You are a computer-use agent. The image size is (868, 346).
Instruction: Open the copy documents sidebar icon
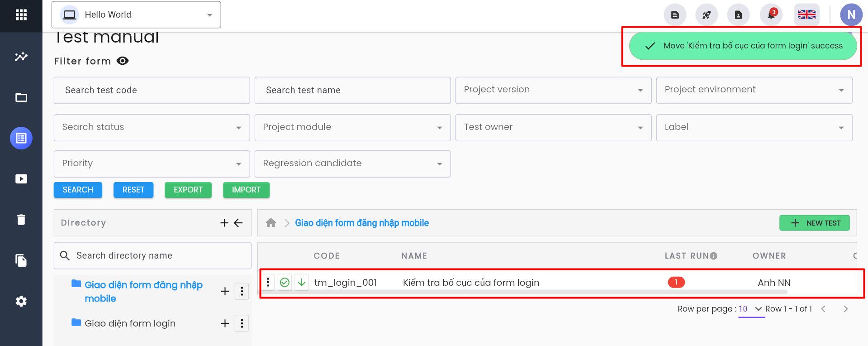21,260
